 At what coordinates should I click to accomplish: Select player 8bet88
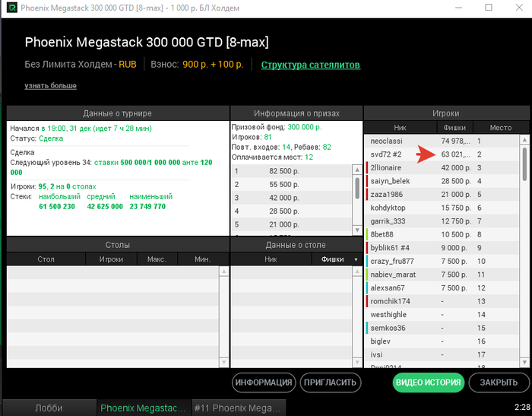pos(442,234)
